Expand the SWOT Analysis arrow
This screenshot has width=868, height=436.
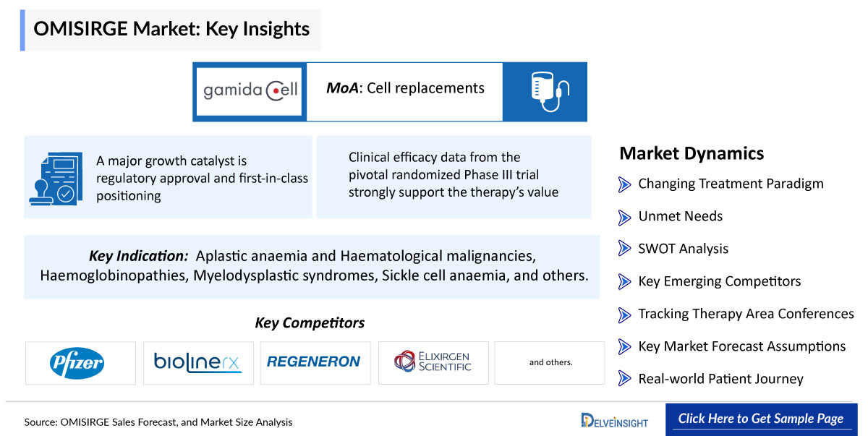click(x=625, y=249)
